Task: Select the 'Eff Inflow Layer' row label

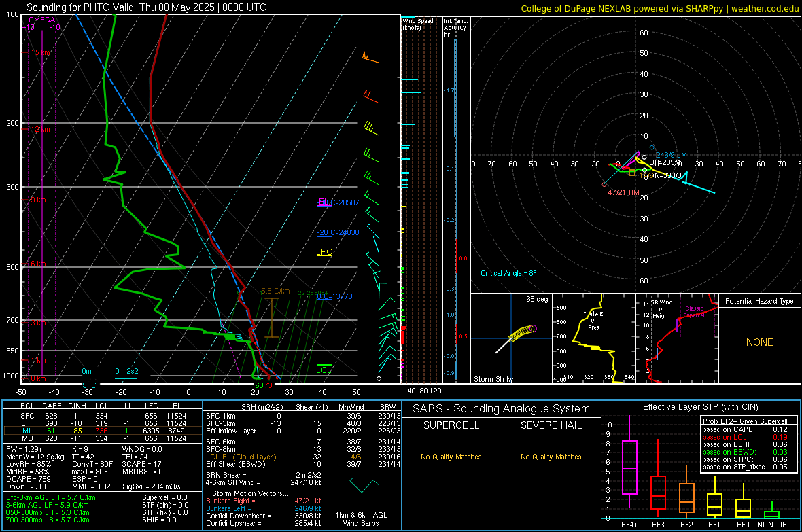Action: (x=231, y=431)
